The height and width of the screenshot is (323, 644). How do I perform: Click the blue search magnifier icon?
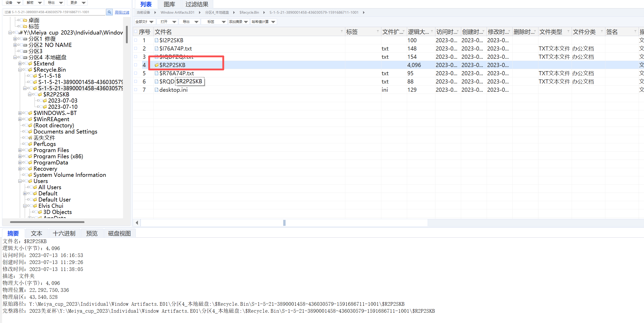click(x=109, y=12)
